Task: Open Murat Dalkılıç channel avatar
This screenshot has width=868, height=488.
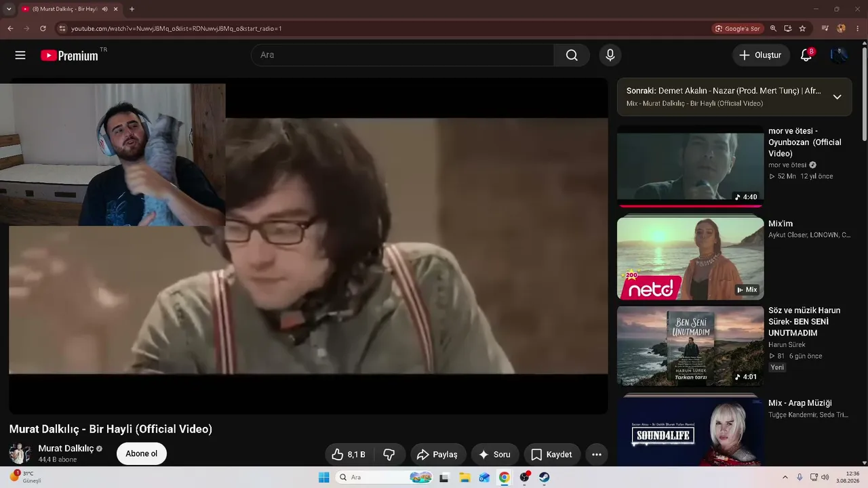Action: click(20, 453)
